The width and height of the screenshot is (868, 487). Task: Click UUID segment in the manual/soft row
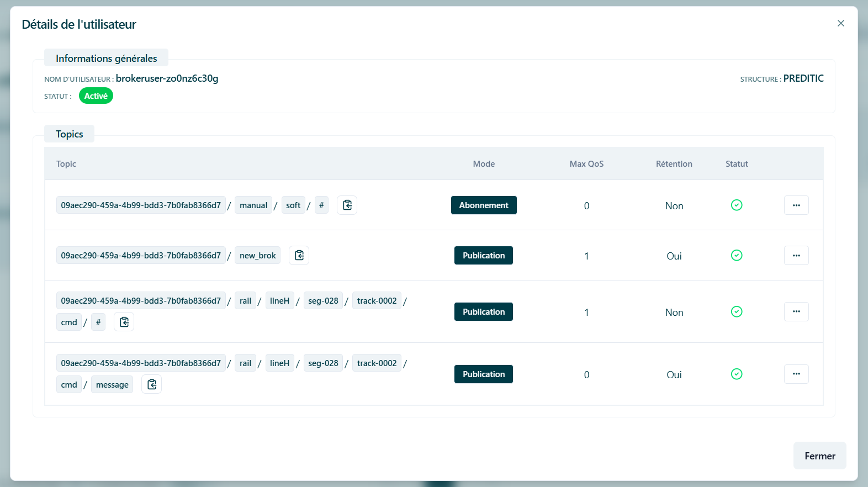pyautogui.click(x=141, y=205)
